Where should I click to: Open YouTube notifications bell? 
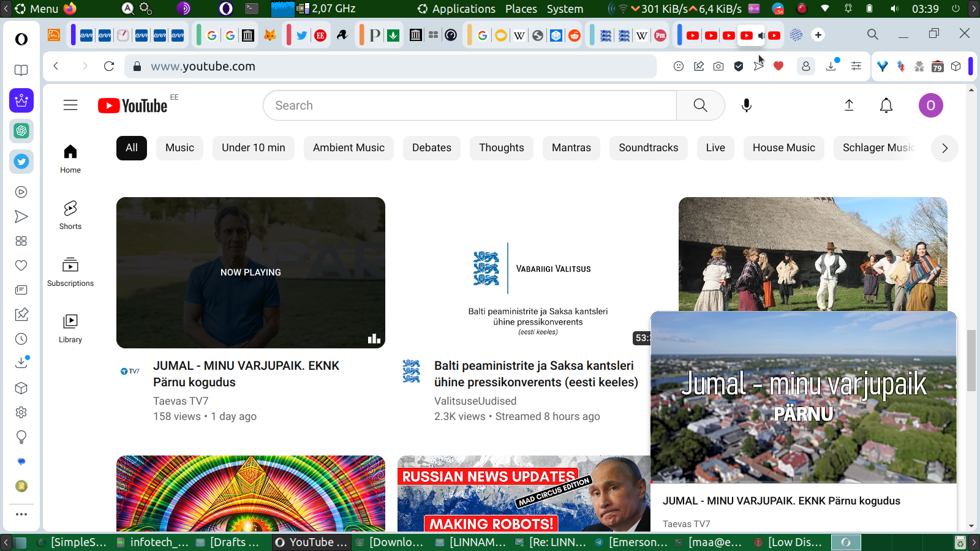[x=886, y=105]
